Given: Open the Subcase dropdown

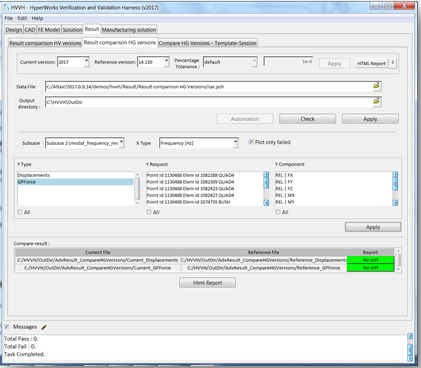Looking at the screenshot, I should pos(121,143).
